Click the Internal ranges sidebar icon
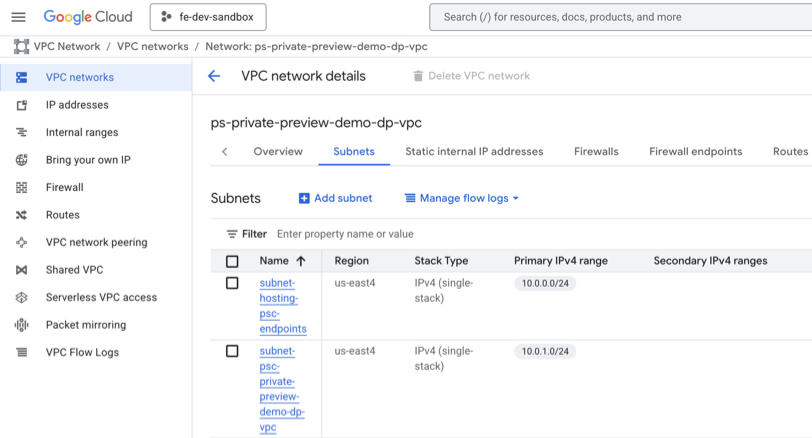Image resolution: width=812 pixels, height=438 pixels. point(21,132)
